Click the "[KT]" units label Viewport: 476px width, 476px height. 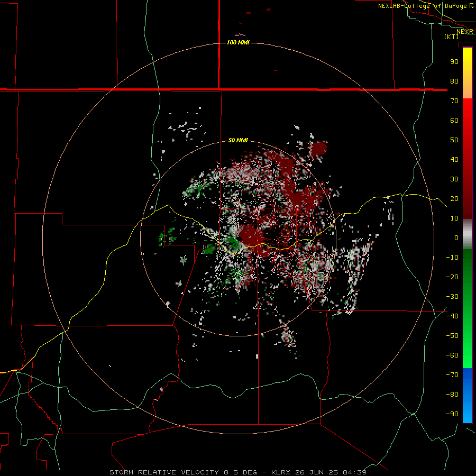(x=452, y=36)
